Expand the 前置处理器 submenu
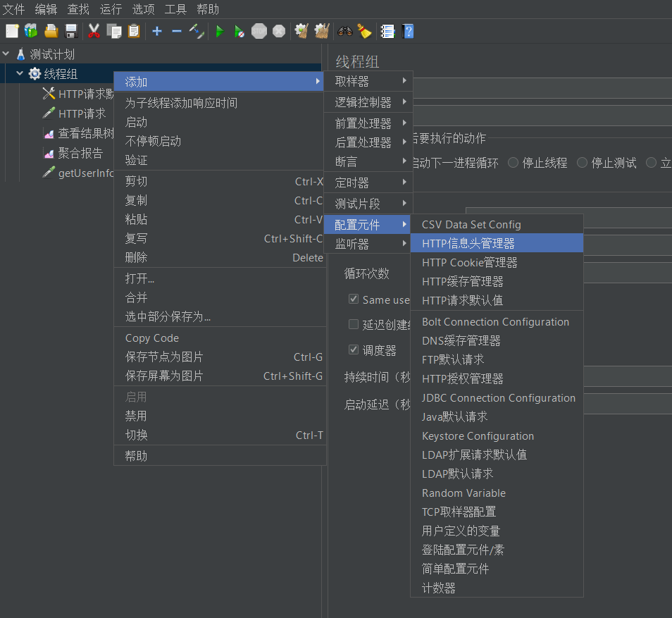Screen dimensions: 672x618 [368, 123]
